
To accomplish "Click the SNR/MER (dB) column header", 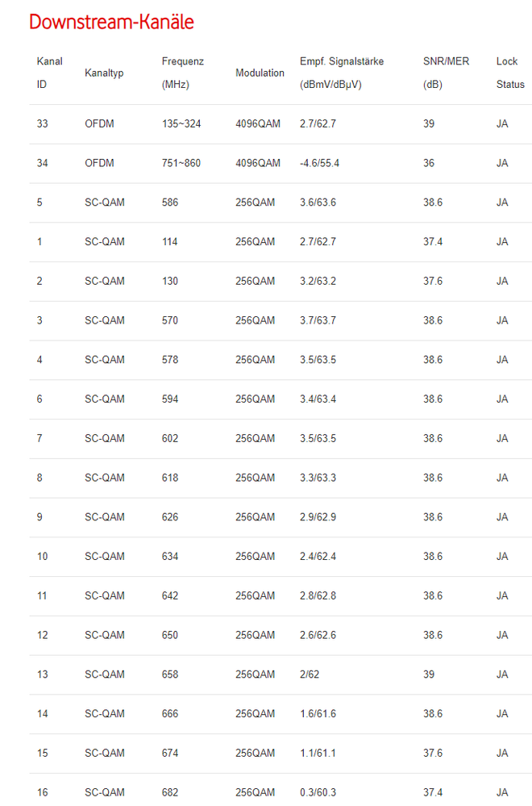I will pyautogui.click(x=447, y=73).
